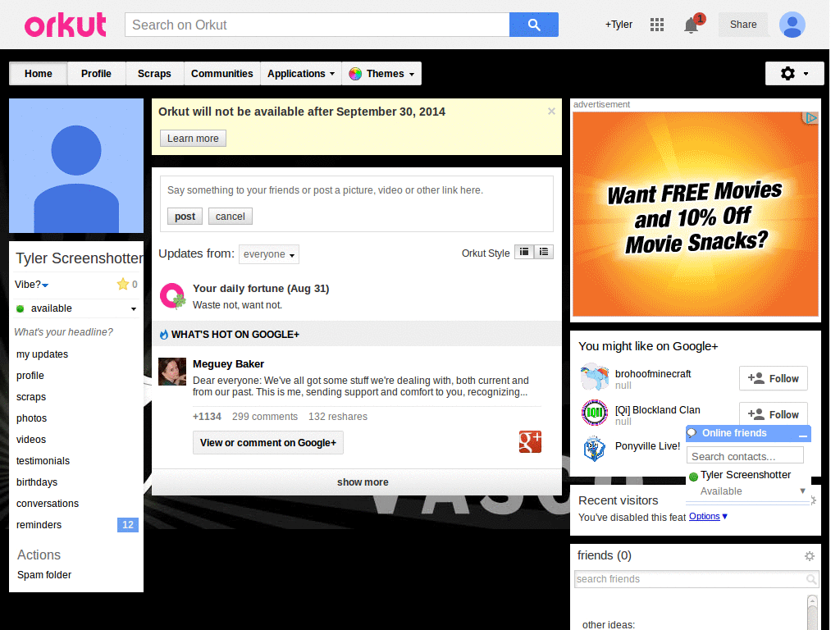
Task: Click the red Google+ icon
Action: click(530, 442)
